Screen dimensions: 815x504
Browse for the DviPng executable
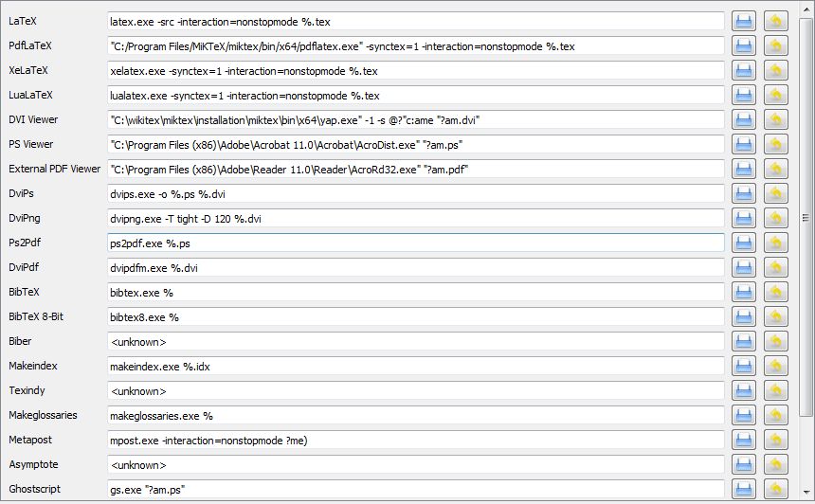click(744, 218)
